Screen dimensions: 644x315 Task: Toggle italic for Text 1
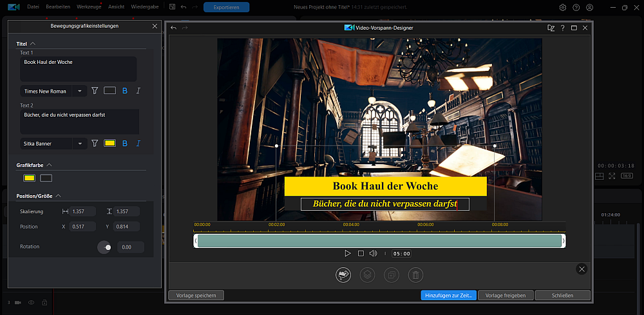tap(138, 91)
